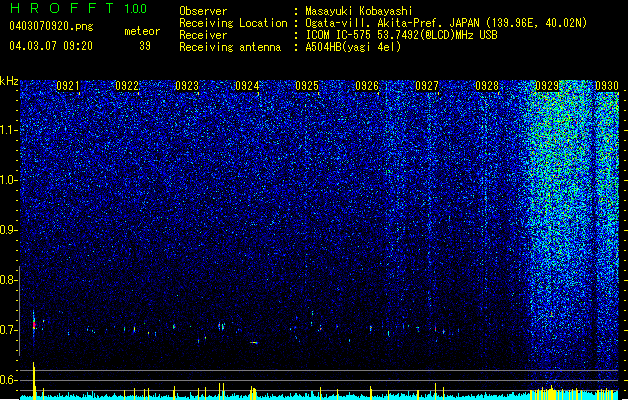Click the 1.0 kHz axis label
The height and width of the screenshot is (400, 629).
[8, 180]
